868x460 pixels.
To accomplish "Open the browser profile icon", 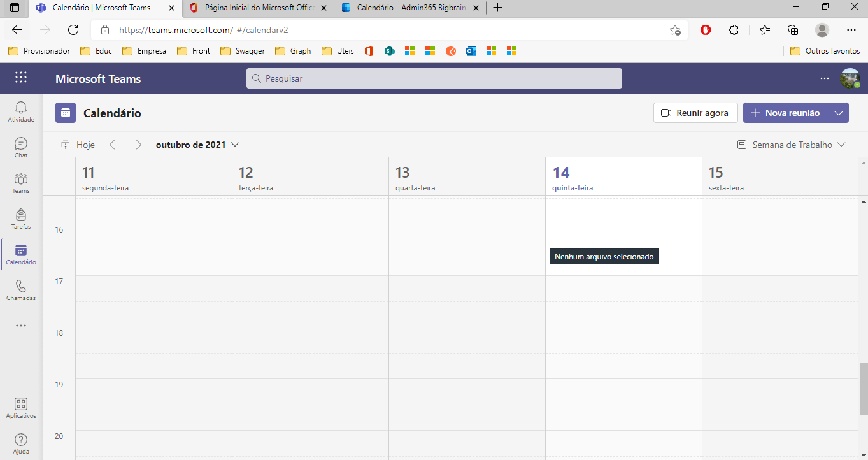I will tap(822, 30).
